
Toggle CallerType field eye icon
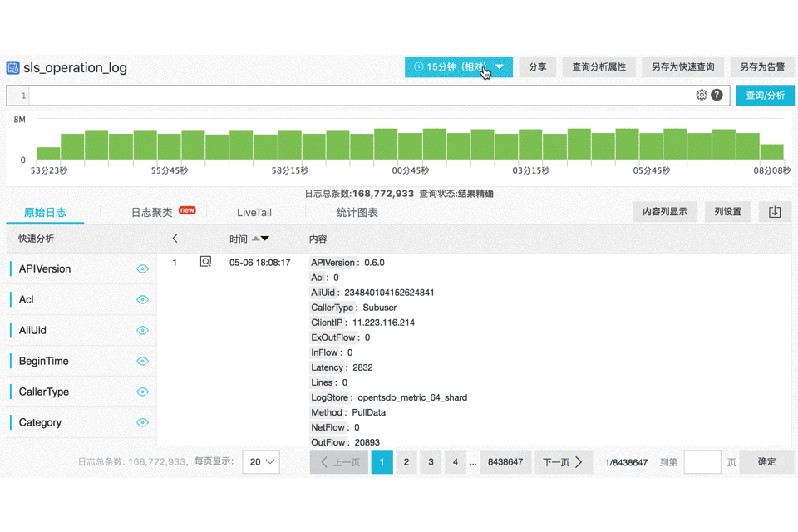[142, 392]
